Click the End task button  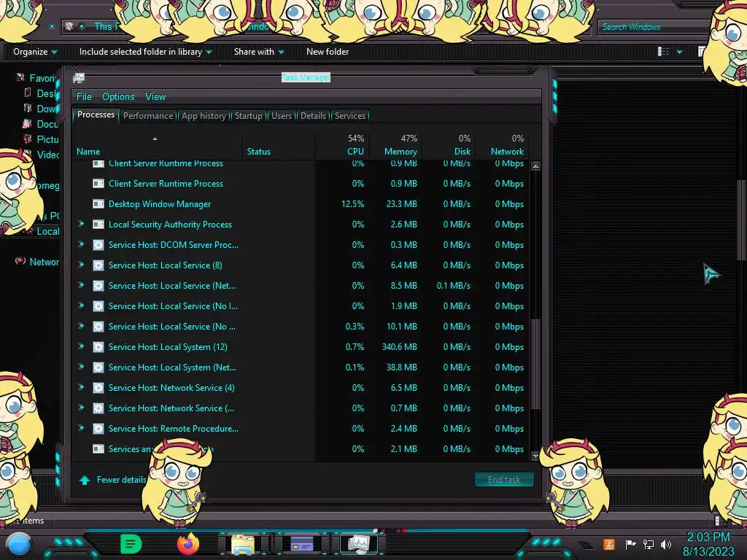504,480
